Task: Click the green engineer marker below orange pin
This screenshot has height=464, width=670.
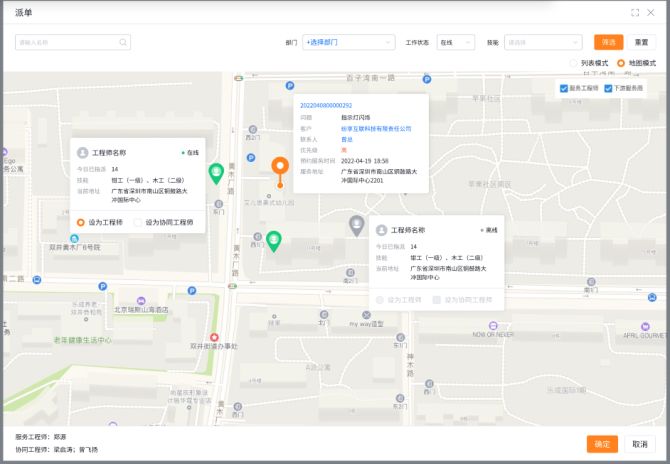Action: [273, 240]
